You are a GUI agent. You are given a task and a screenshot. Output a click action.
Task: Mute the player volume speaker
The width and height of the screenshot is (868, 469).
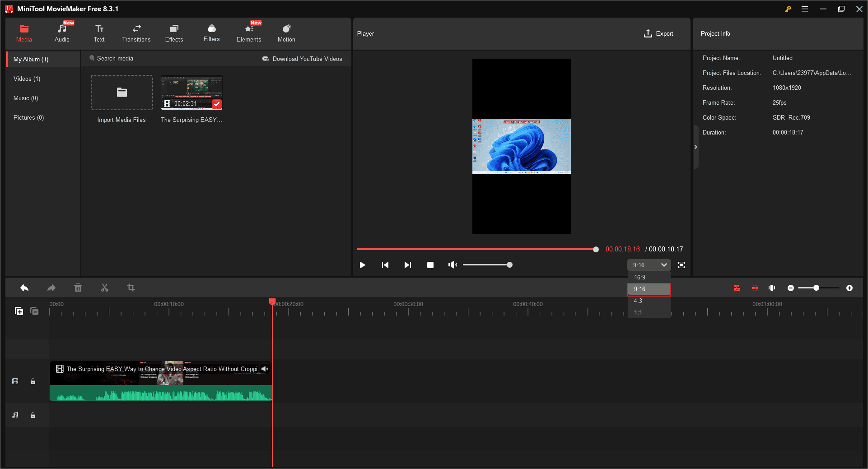click(452, 265)
